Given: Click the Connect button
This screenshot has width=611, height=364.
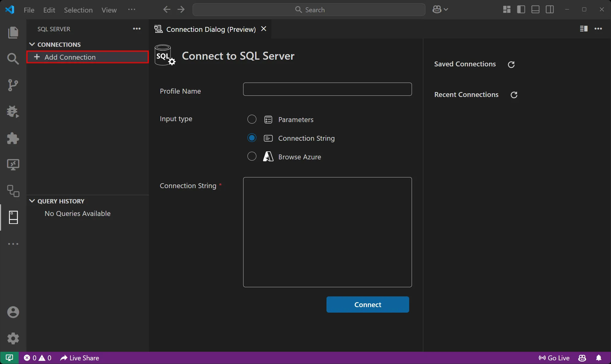Looking at the screenshot, I should coord(367,304).
